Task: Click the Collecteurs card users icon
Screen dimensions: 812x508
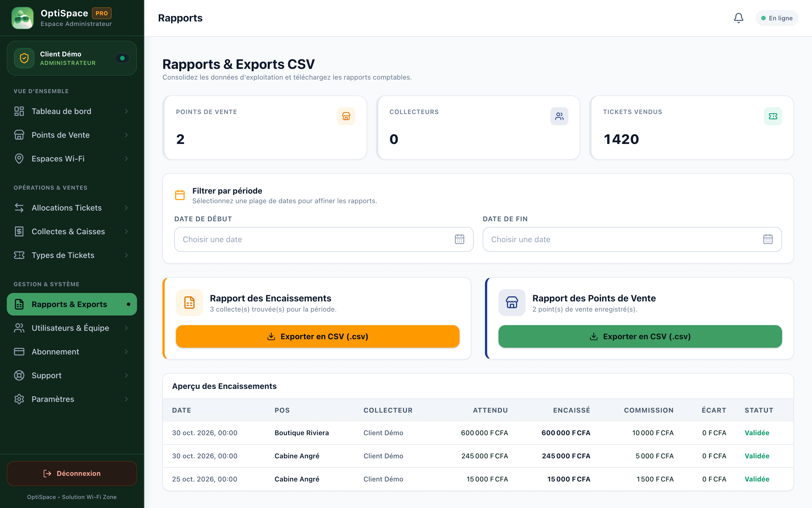Action: pyautogui.click(x=559, y=116)
